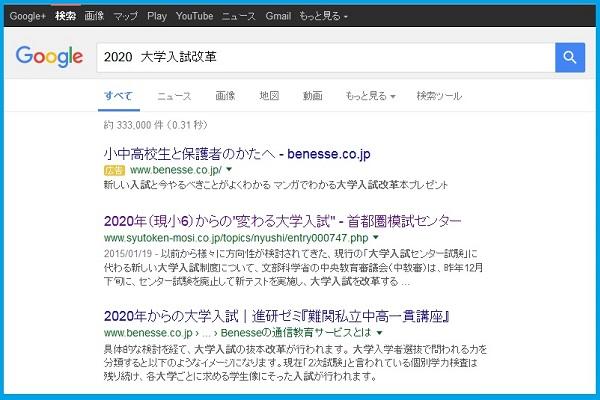
Task: Open マップ in the top bar
Action: 126,16
